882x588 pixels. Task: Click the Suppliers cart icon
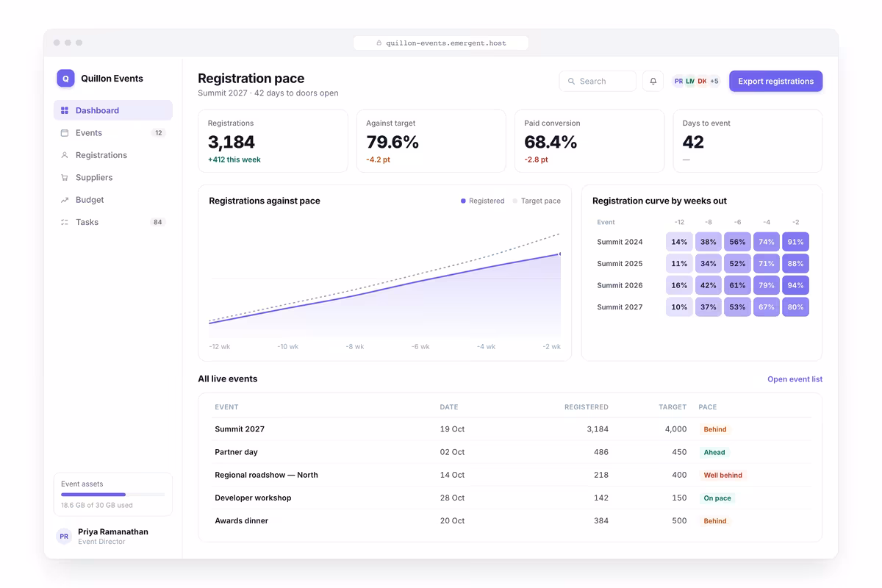point(65,178)
